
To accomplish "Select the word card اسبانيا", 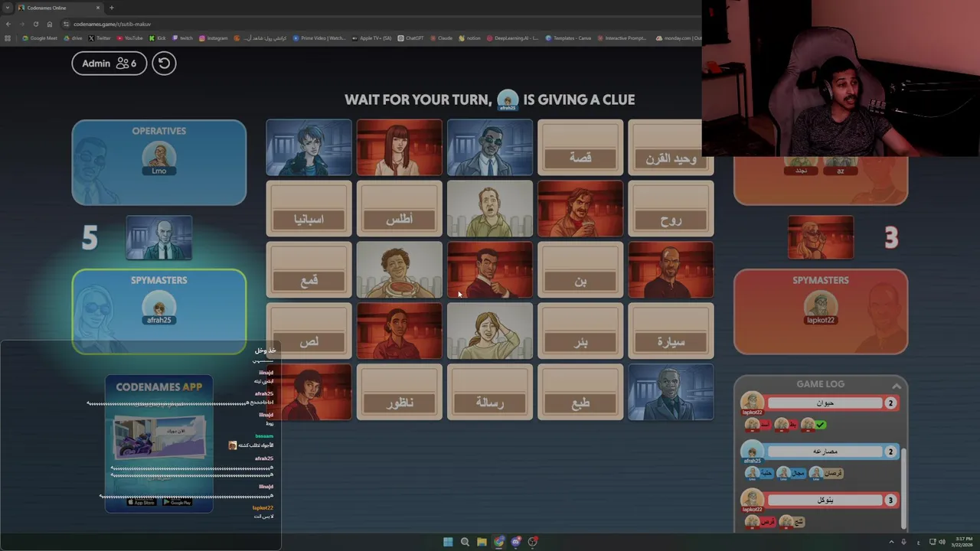I will (309, 208).
